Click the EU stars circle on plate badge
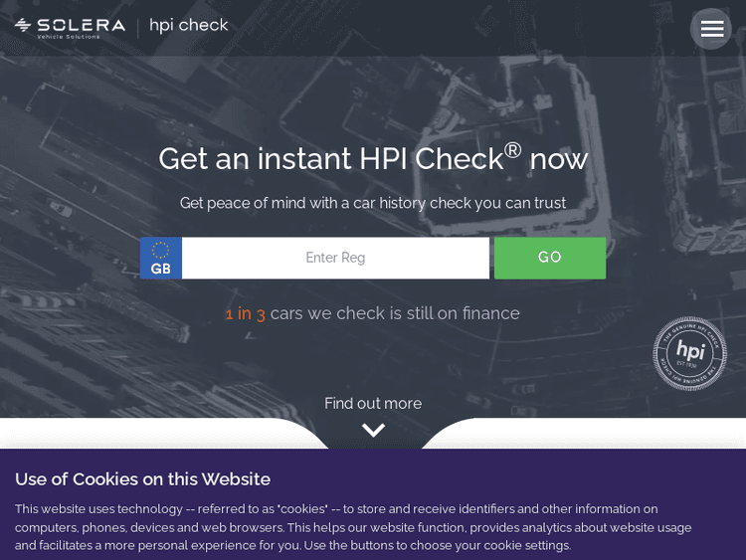 160,250
